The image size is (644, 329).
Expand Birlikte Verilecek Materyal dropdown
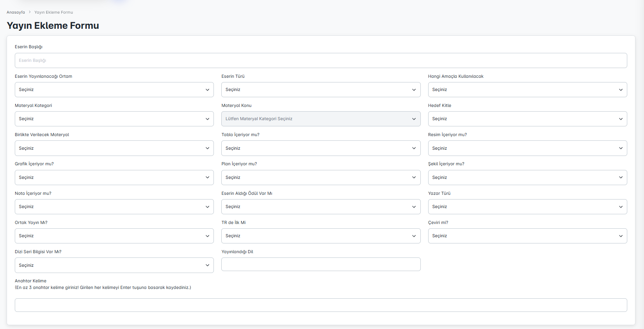(x=114, y=148)
